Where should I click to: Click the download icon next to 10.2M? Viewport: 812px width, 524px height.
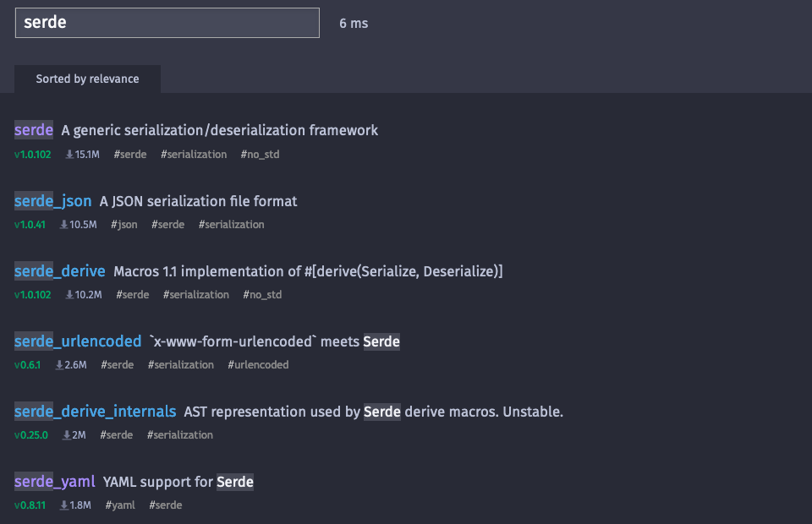(69, 295)
